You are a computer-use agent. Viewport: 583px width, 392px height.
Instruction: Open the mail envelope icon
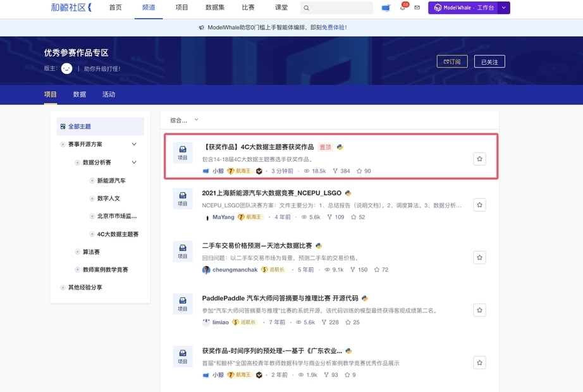pyautogui.click(x=417, y=8)
